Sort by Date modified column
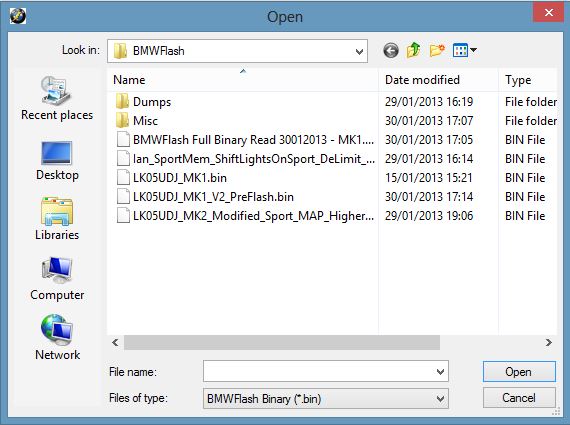Image resolution: width=570 pixels, height=425 pixels. [438, 80]
